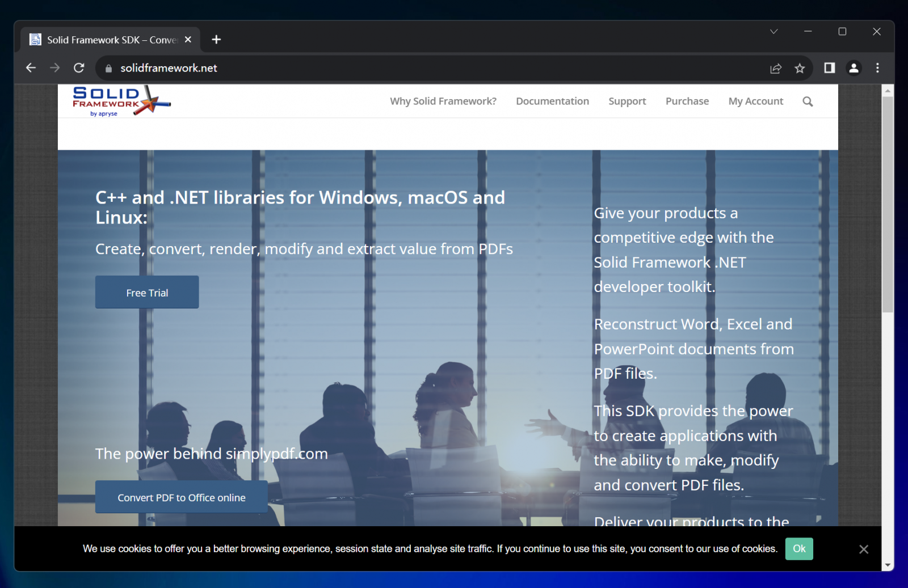
Task: Maximize the browser window
Action: tap(842, 32)
